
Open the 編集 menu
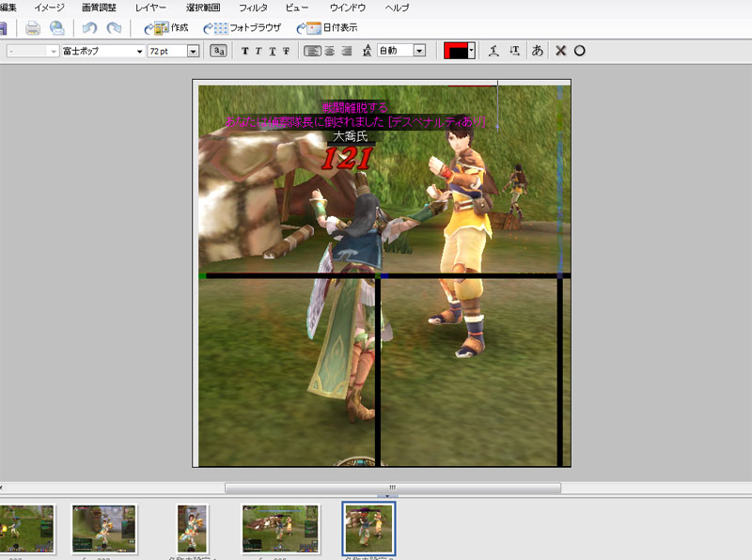tap(8, 8)
